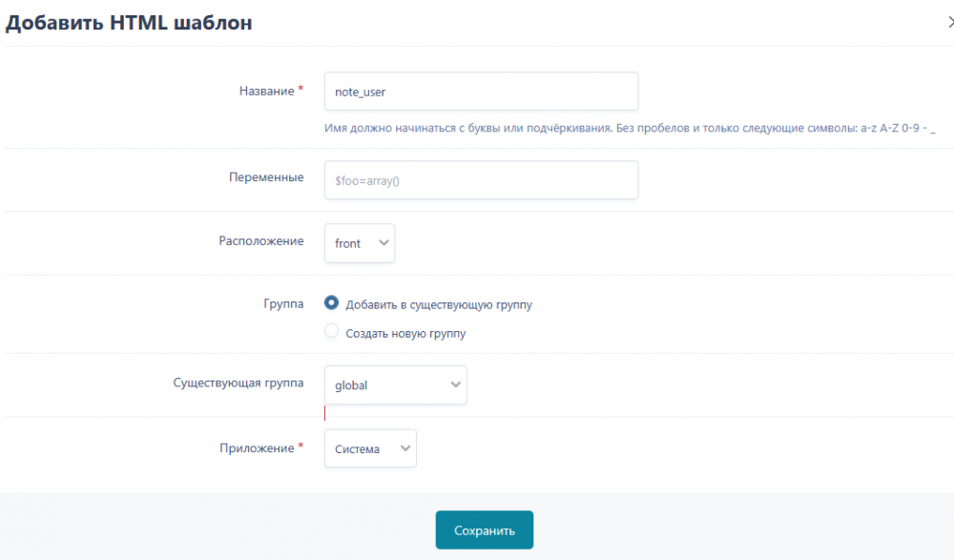Select Добавить в существующую группу radio button
The width and height of the screenshot is (954, 560).
(x=331, y=302)
